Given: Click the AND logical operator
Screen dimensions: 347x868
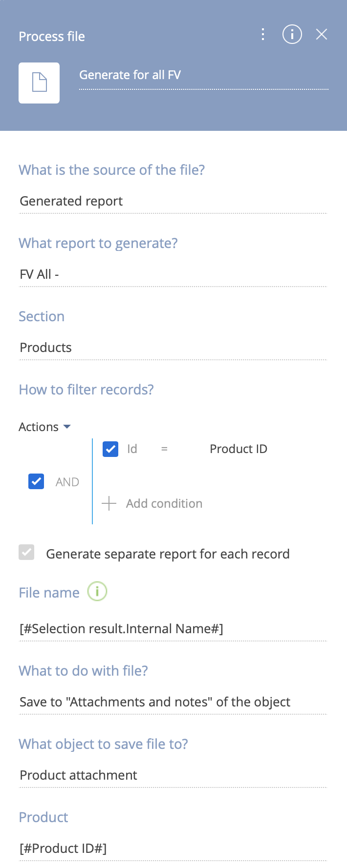Looking at the screenshot, I should (67, 482).
